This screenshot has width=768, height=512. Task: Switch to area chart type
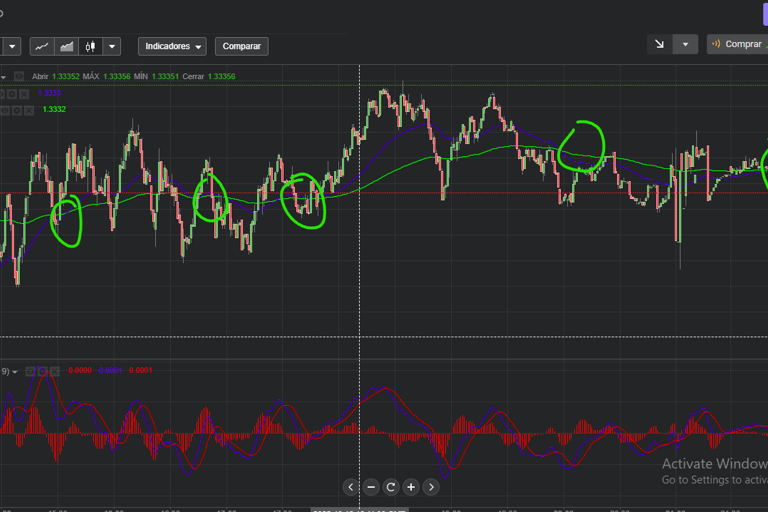(x=67, y=47)
